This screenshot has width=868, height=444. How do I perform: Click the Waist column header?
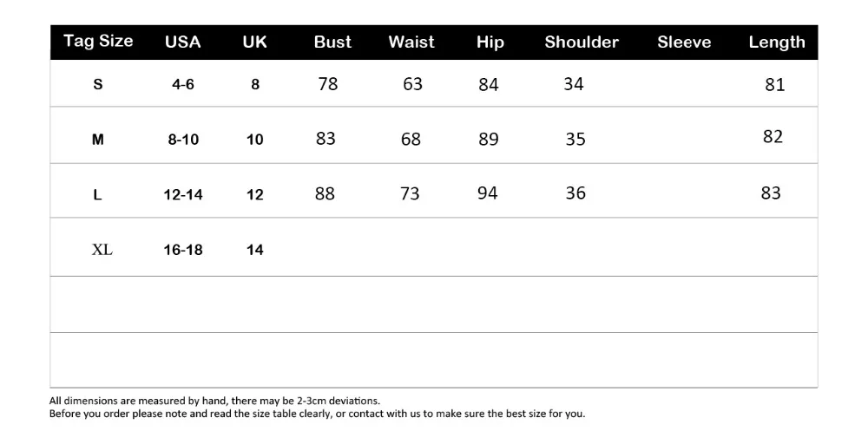[411, 42]
